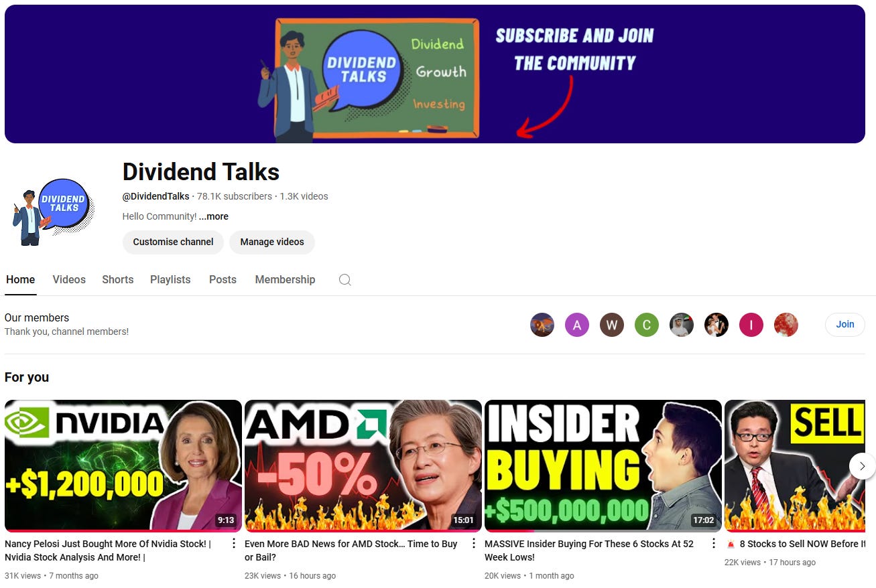The image size is (876, 588).
Task: Click '31K views • 7 months ago' text
Action: pos(52,576)
